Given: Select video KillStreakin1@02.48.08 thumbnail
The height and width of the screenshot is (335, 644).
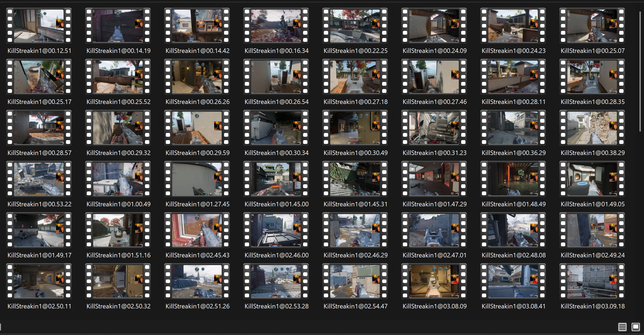Looking at the screenshot, I should click(x=513, y=230).
